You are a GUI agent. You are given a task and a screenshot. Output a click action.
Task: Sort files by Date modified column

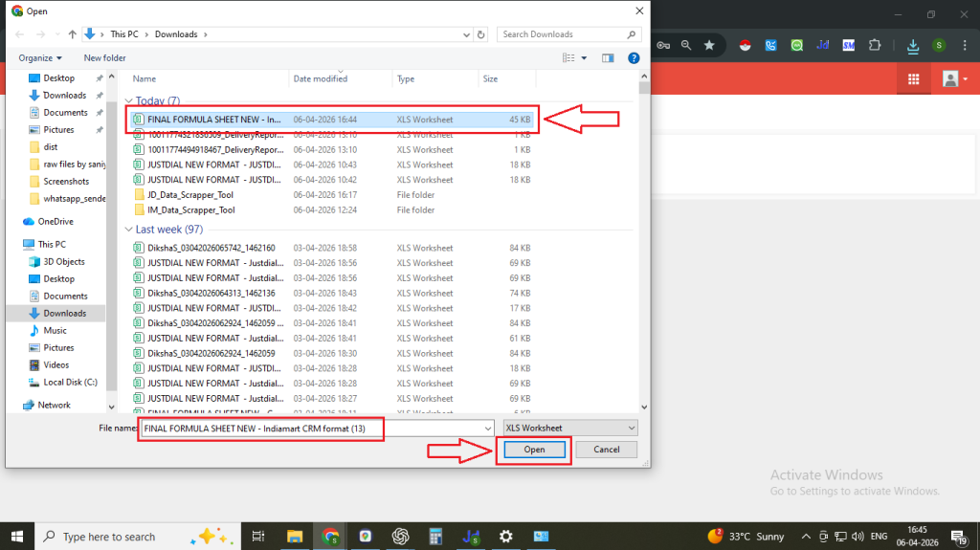[x=321, y=79]
